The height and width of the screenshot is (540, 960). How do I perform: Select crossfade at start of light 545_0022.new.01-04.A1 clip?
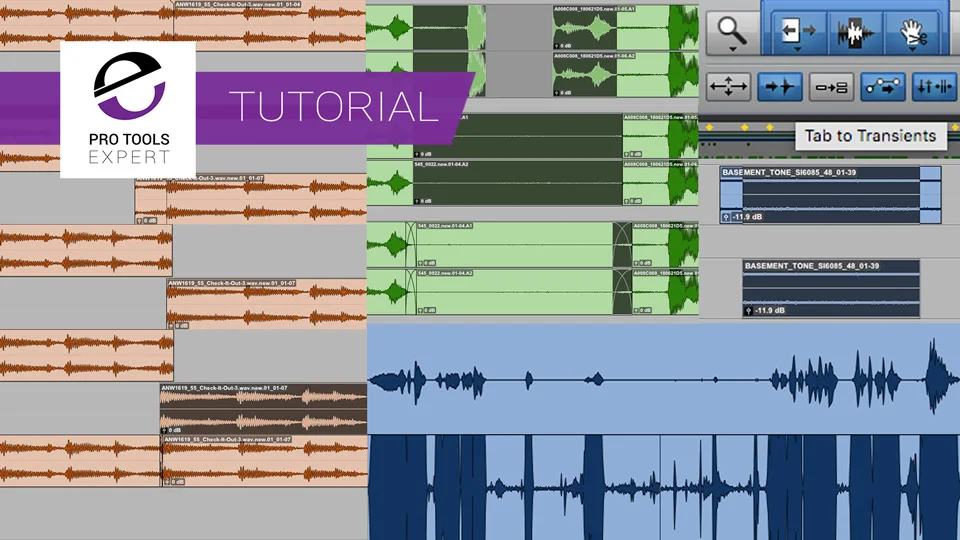[410, 244]
